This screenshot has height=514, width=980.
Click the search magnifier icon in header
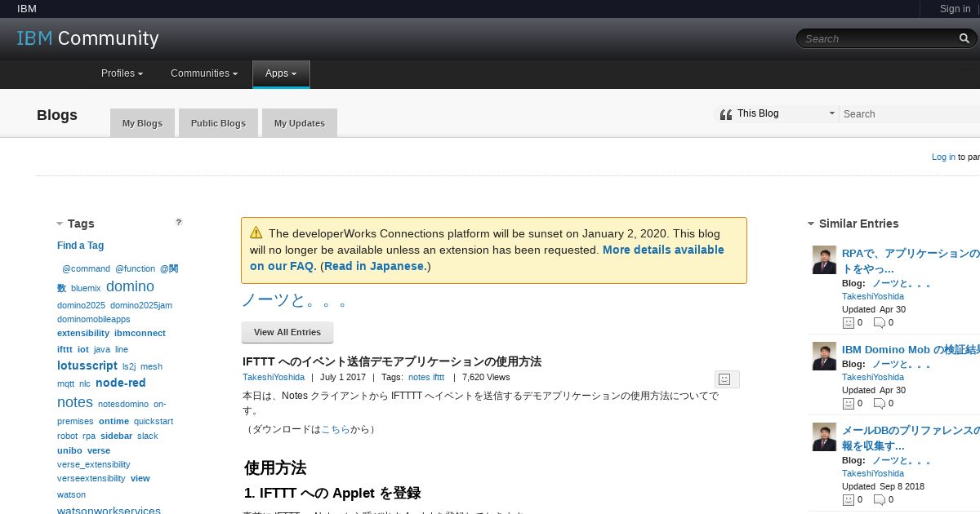click(x=964, y=38)
